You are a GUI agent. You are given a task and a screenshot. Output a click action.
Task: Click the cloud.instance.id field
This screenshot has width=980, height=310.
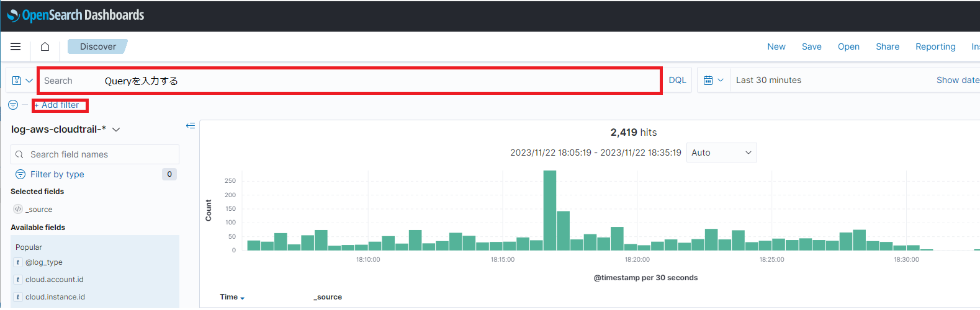55,297
